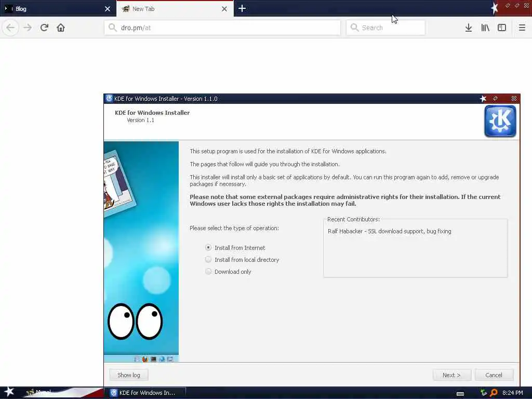The image size is (532, 399).
Task: Close the New Tab tab
Action: [x=224, y=9]
